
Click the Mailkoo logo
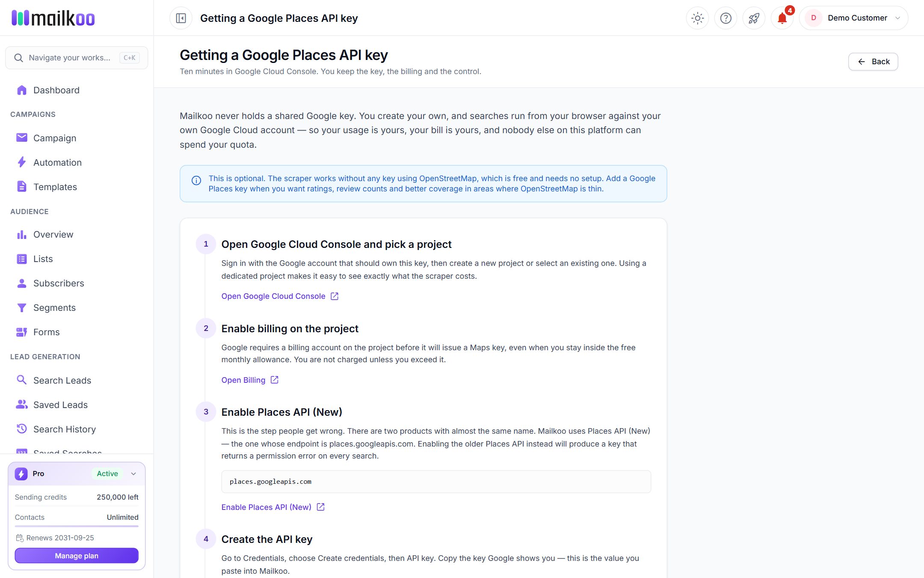(53, 18)
